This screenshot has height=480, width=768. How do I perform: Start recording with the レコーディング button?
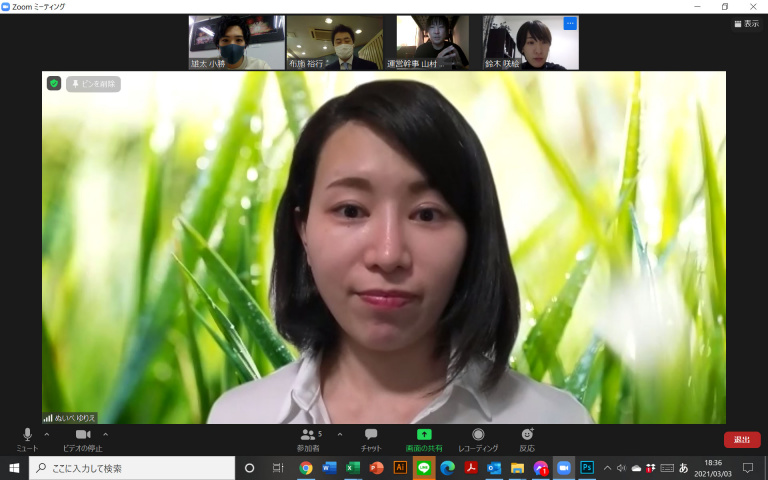[x=478, y=435]
